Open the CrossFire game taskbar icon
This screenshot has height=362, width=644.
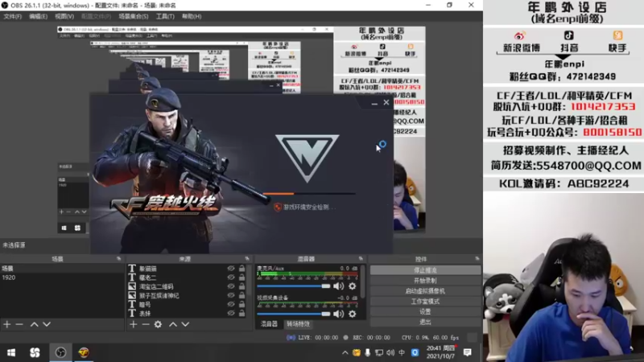point(84,352)
